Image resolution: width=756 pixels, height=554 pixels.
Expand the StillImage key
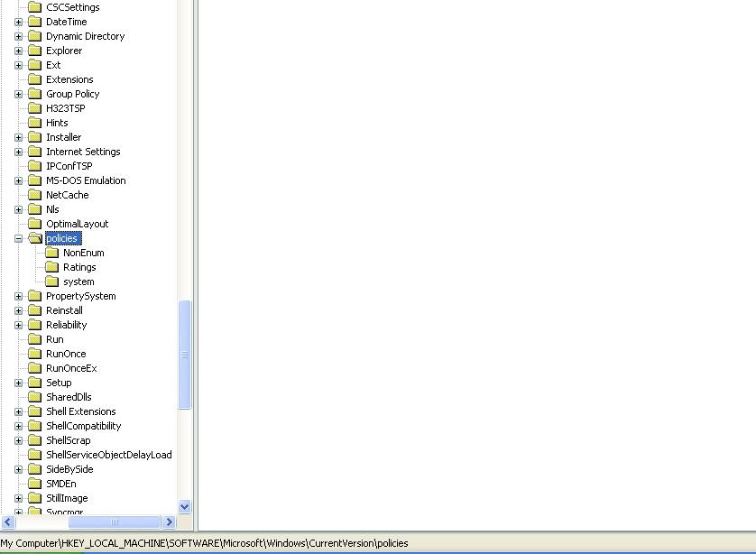tap(18, 499)
